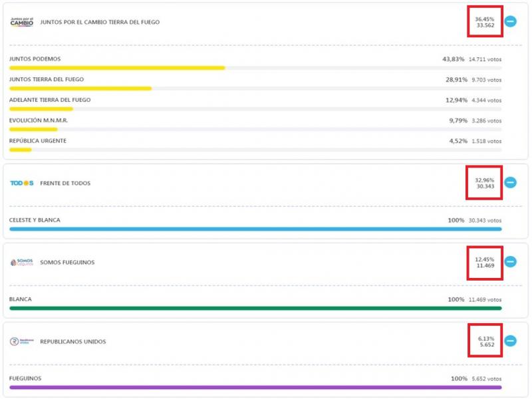The height and width of the screenshot is (399, 532).
Task: Click the '1.518 votos' count
Action: [x=487, y=141]
